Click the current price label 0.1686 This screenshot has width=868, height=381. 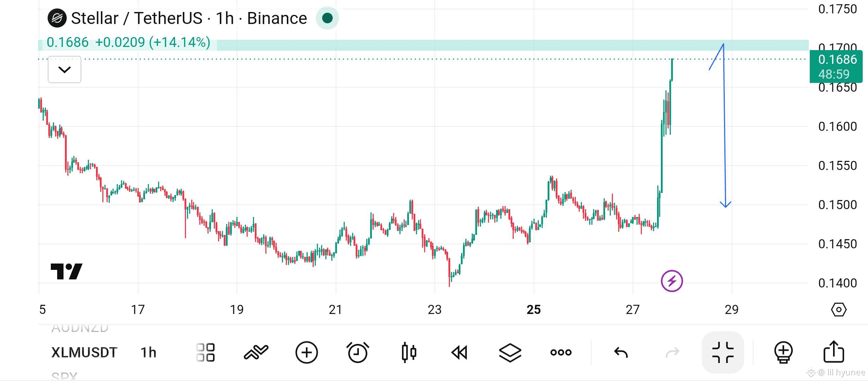[836, 66]
